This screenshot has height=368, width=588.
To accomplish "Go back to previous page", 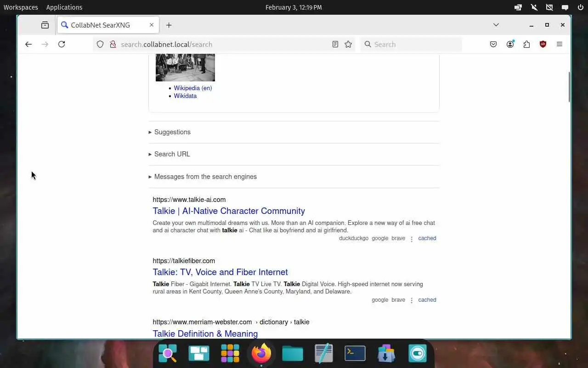I will pyautogui.click(x=28, y=44).
